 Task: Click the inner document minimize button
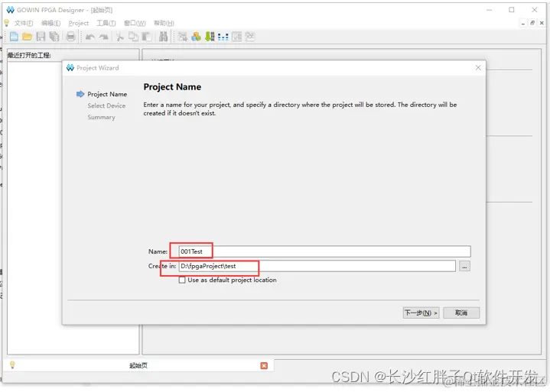tap(523, 23)
